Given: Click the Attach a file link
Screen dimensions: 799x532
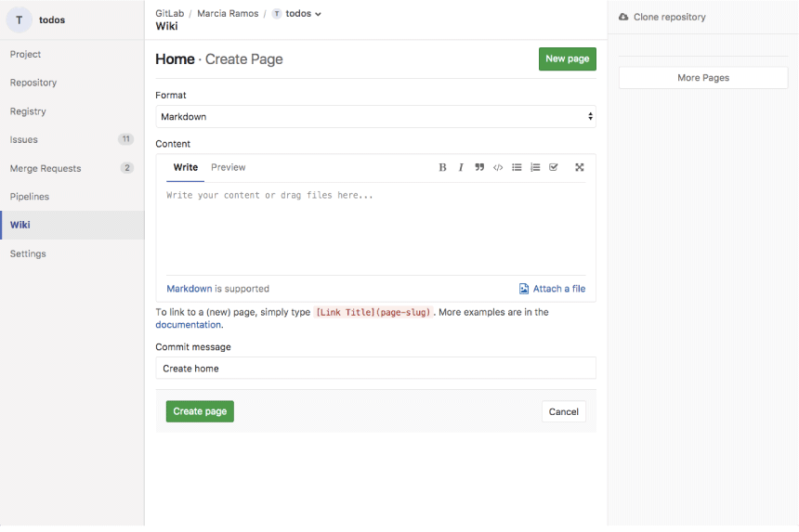Looking at the screenshot, I should [x=553, y=289].
